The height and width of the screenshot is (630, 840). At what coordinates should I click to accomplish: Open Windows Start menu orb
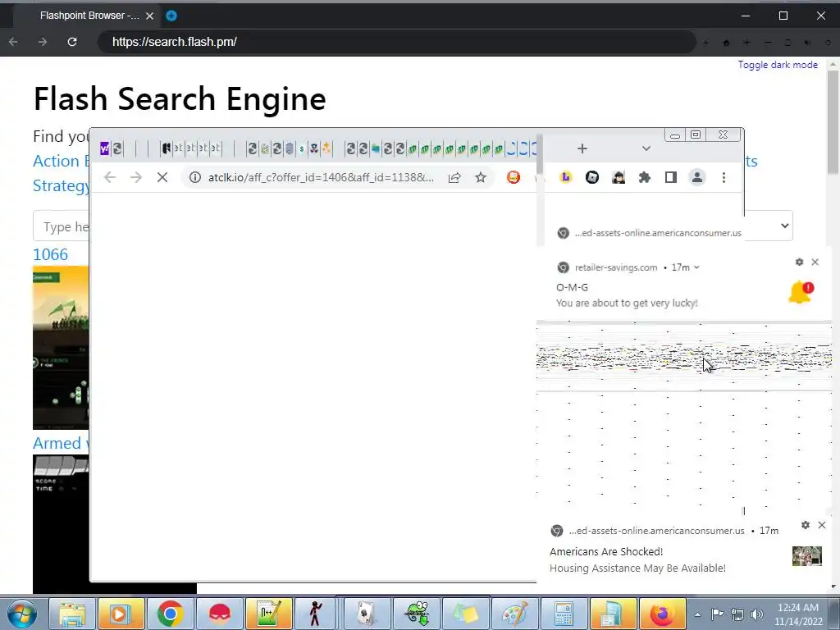(21, 614)
